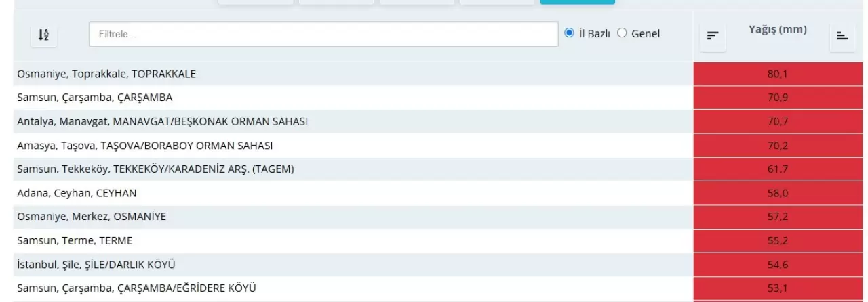Screen dimensions: 868x302
Task: Select the İl Bazlı radio button
Action: (570, 33)
